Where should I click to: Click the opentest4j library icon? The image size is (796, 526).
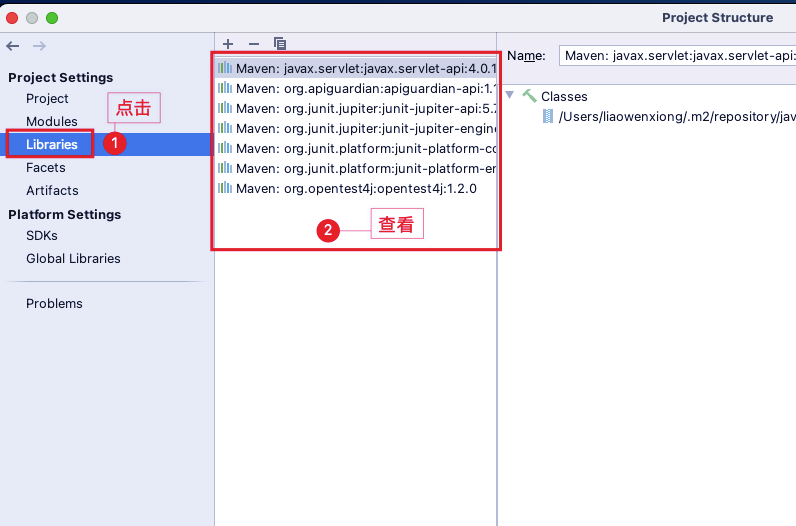click(225, 188)
